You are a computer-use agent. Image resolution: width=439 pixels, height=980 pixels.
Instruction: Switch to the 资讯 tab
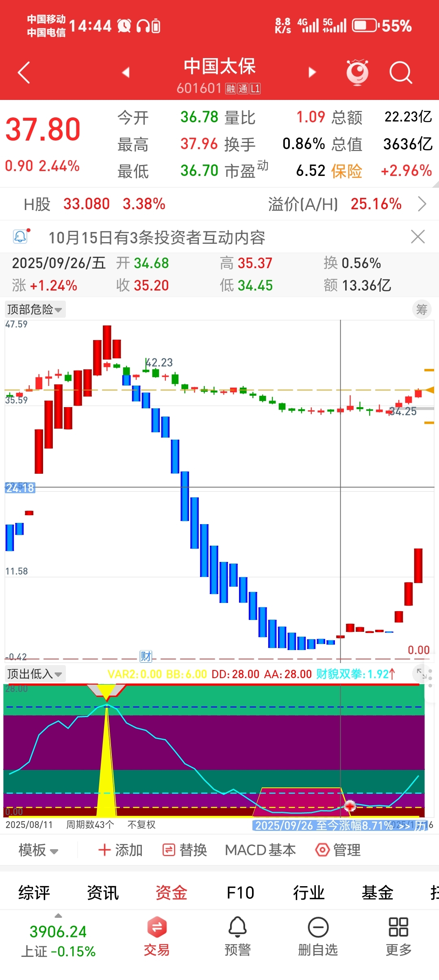(103, 893)
